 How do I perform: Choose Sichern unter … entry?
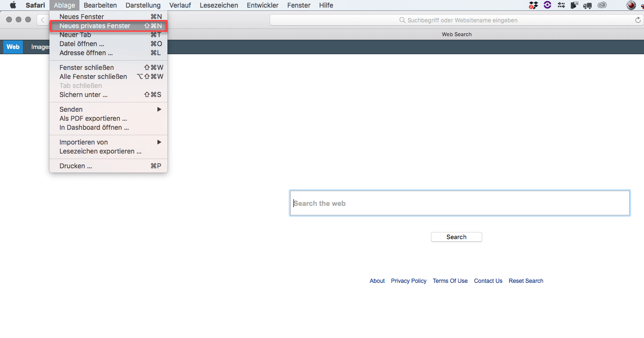click(x=108, y=95)
